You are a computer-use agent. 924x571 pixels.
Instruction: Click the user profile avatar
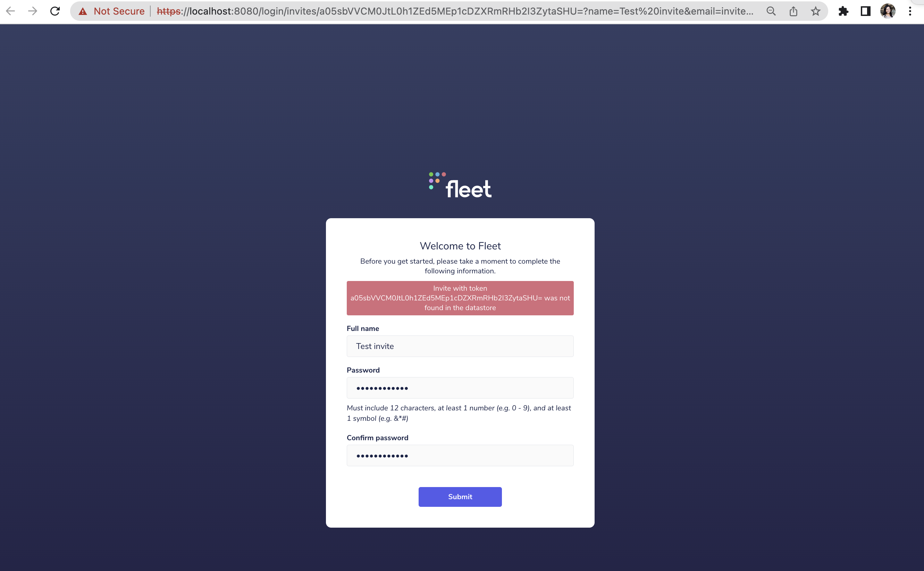(x=889, y=11)
